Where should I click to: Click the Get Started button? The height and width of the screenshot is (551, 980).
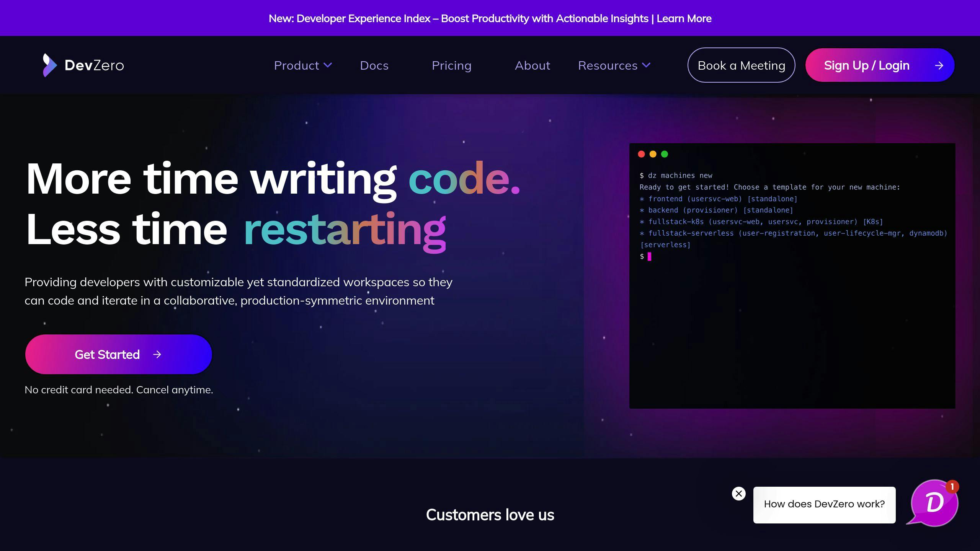coord(118,355)
